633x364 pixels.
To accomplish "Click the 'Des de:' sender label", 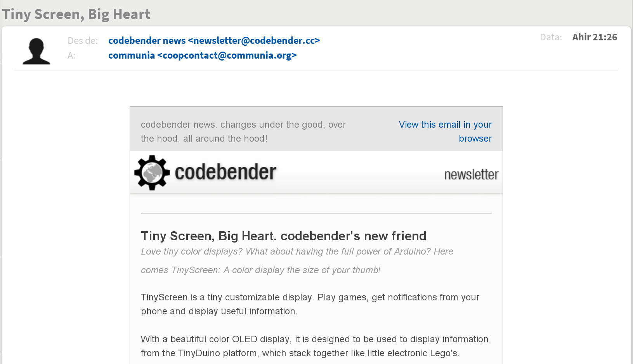I will [83, 40].
